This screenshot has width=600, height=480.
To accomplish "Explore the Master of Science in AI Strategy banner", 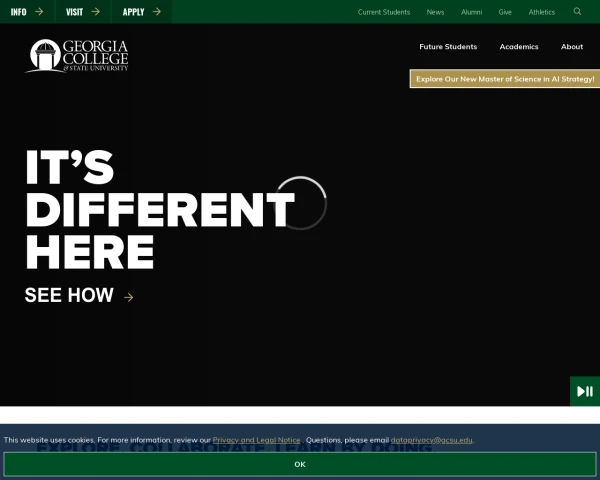I will (505, 79).
